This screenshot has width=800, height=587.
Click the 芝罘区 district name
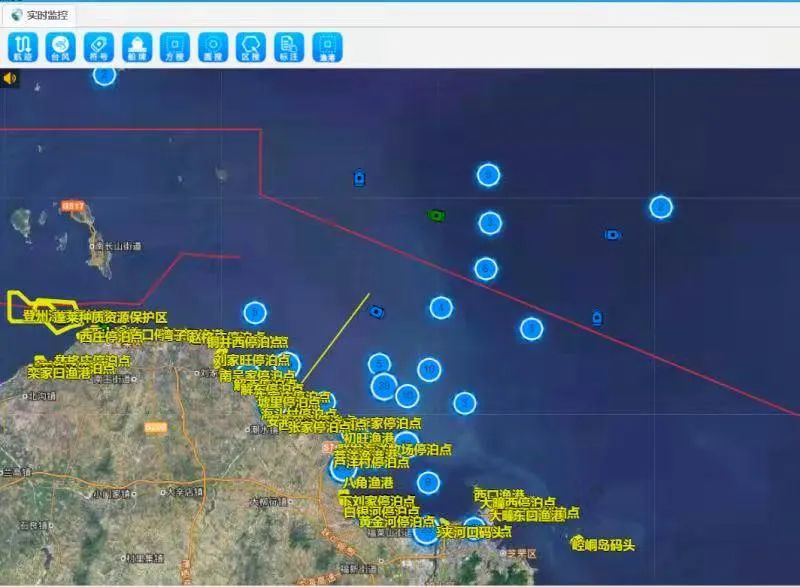(521, 553)
